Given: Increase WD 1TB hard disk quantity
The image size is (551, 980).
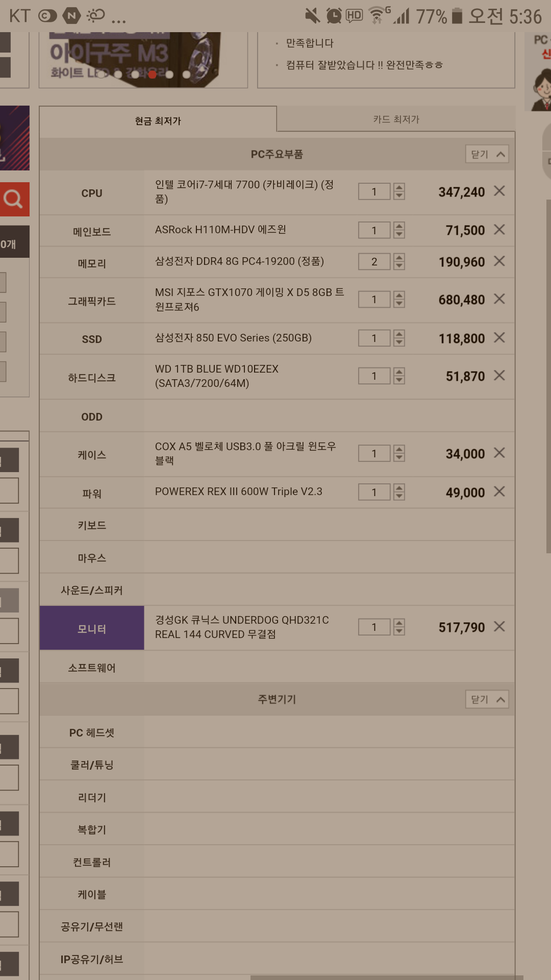Looking at the screenshot, I should coord(399,372).
